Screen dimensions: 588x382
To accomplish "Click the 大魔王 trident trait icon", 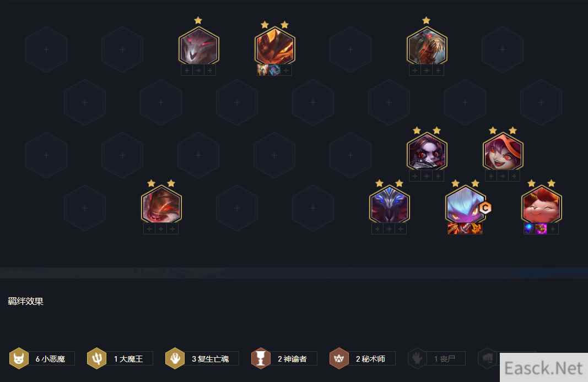I will point(97,358).
